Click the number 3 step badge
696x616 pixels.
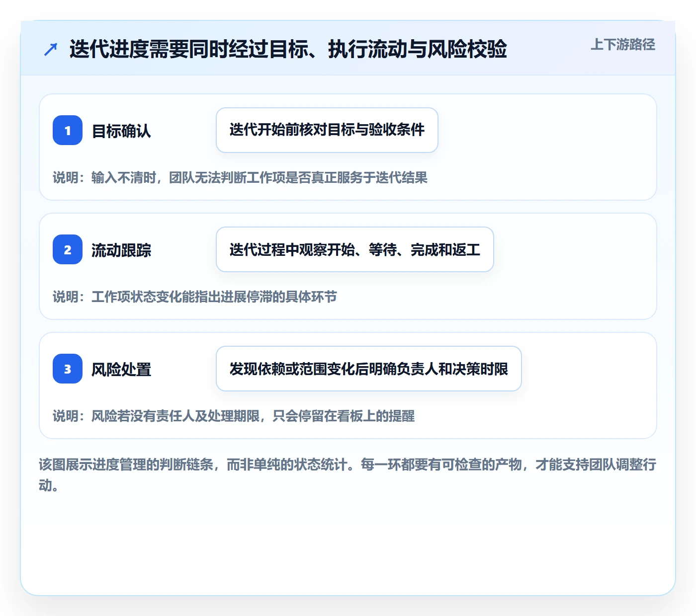coord(68,369)
